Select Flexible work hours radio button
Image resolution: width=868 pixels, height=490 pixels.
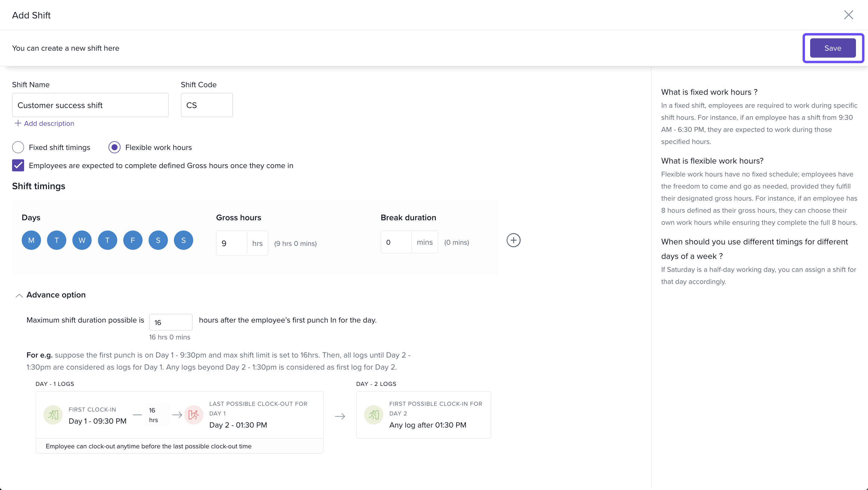115,147
